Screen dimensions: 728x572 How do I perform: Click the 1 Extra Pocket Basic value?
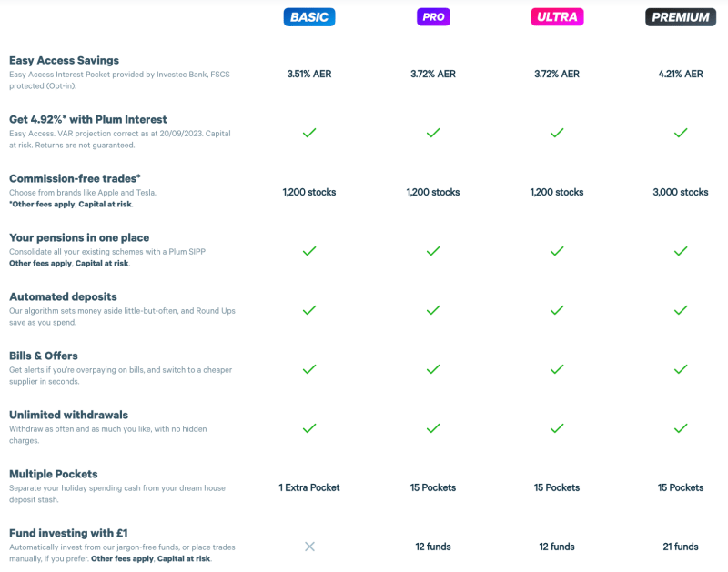(309, 487)
